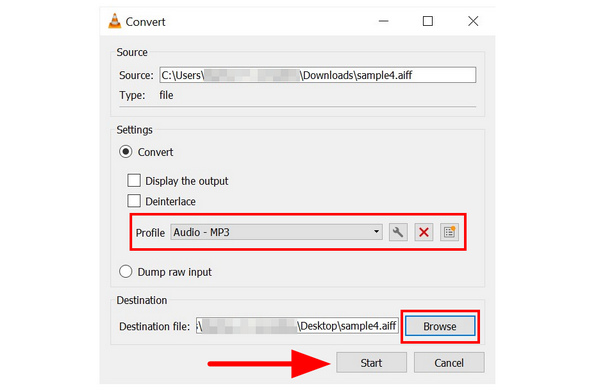Click the VLC cone icon in title bar
Screen dimensions: 600x390
pos(114,21)
